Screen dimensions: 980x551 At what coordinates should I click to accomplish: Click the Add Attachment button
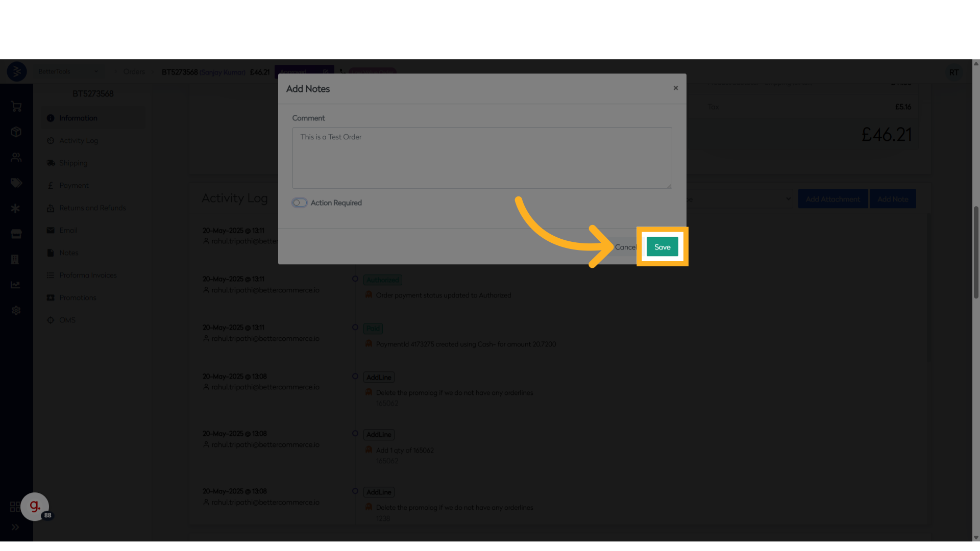[x=832, y=199]
